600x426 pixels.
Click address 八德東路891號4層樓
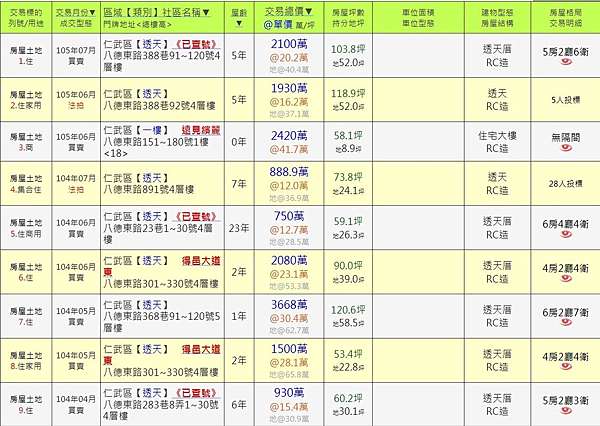[x=149, y=189]
